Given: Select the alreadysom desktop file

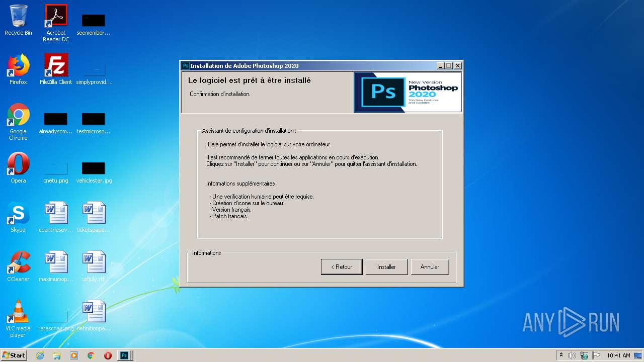Looking at the screenshot, I should click(56, 124).
